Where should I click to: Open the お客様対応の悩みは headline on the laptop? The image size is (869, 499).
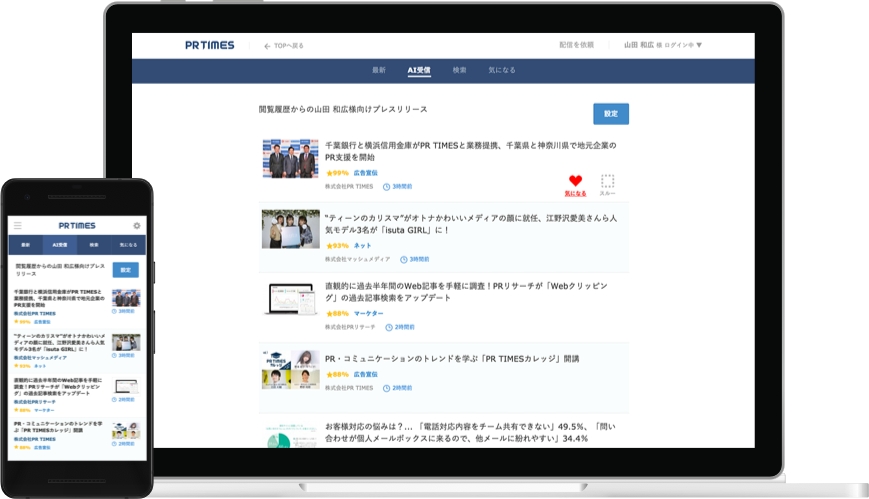click(470, 432)
